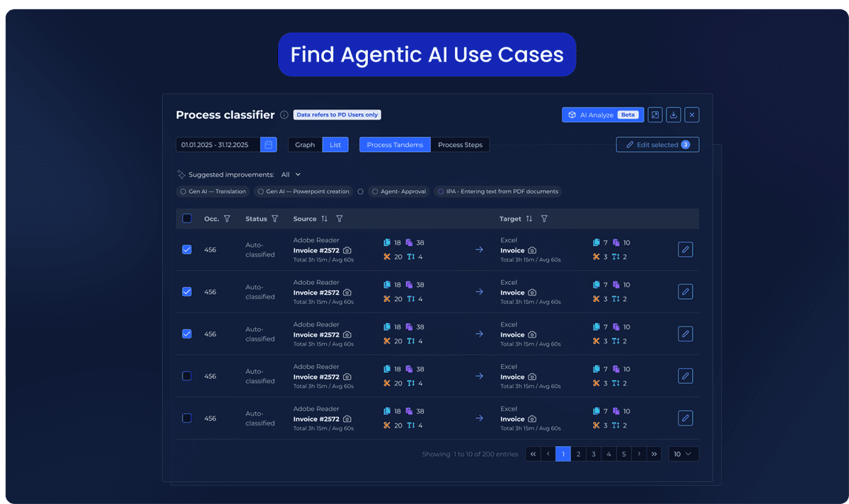
Task: Select the Gen AI — Translation radio option
Action: click(183, 192)
